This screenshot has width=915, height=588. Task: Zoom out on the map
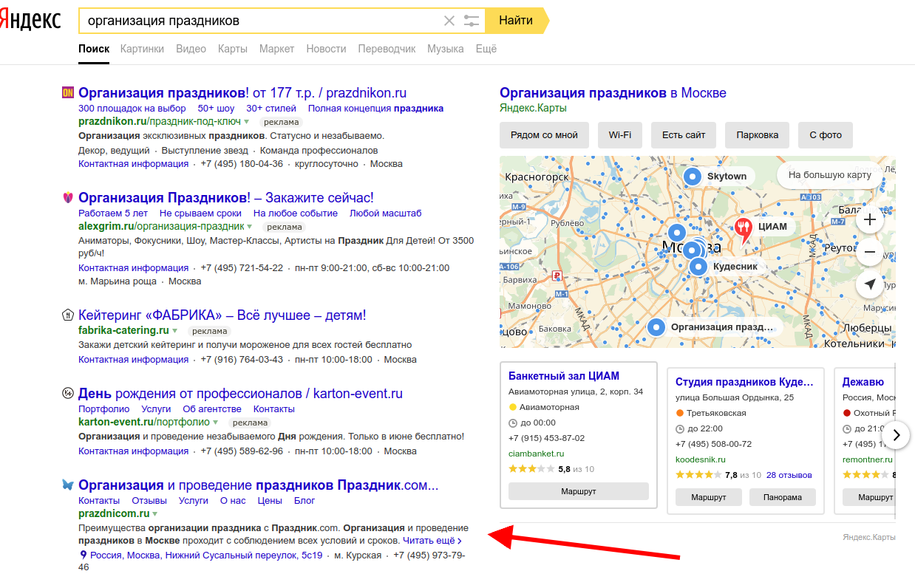869,252
